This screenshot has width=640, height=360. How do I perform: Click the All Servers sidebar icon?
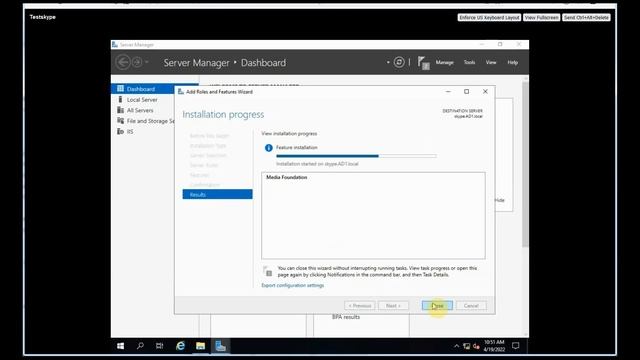point(120,110)
